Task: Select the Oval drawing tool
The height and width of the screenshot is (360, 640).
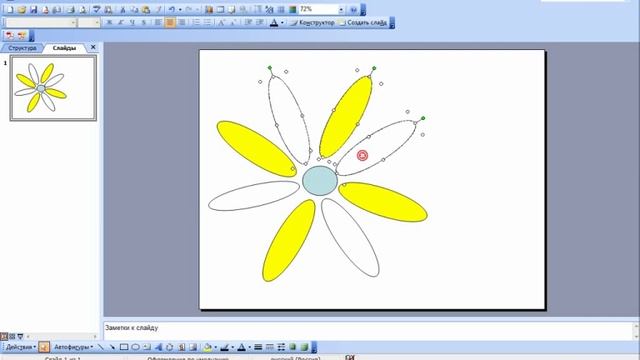Action: tap(136, 347)
